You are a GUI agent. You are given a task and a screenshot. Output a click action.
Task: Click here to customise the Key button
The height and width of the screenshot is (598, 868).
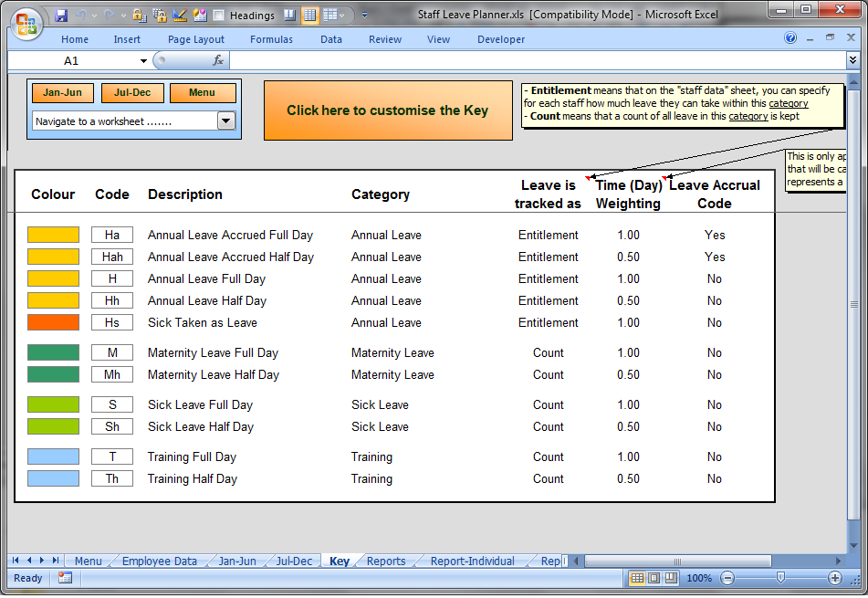pos(388,110)
